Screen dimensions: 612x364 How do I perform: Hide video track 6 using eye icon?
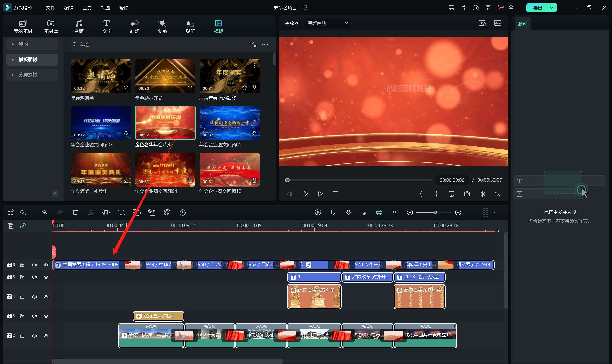click(x=46, y=265)
